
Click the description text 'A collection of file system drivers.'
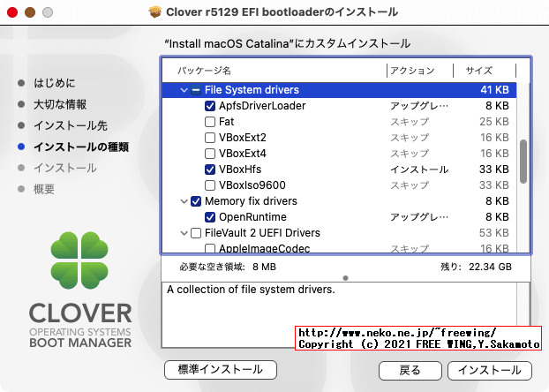coord(251,290)
